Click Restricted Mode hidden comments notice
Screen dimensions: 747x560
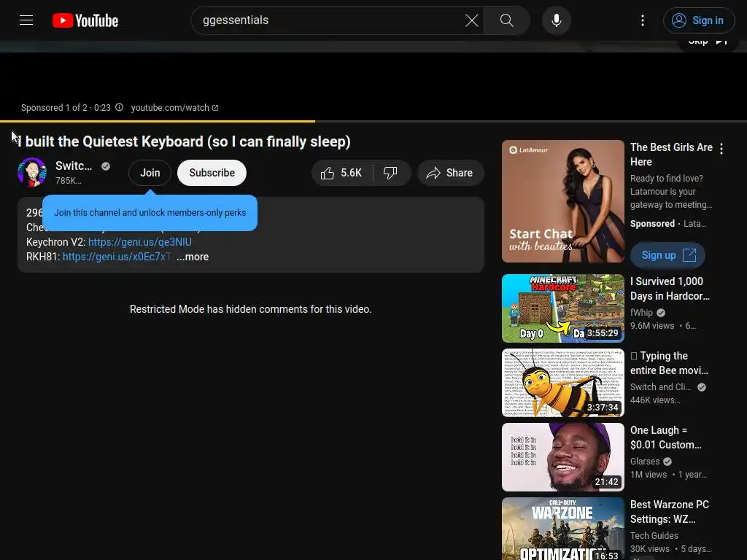point(251,309)
